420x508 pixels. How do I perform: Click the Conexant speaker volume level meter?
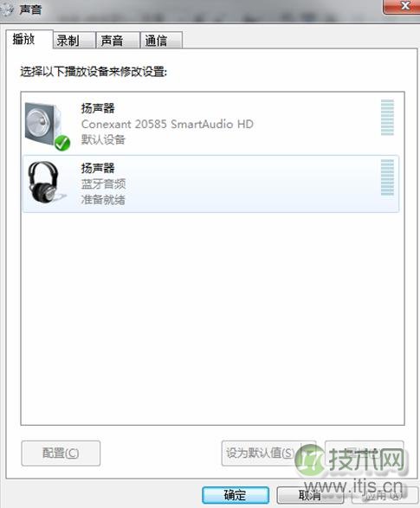click(x=387, y=118)
